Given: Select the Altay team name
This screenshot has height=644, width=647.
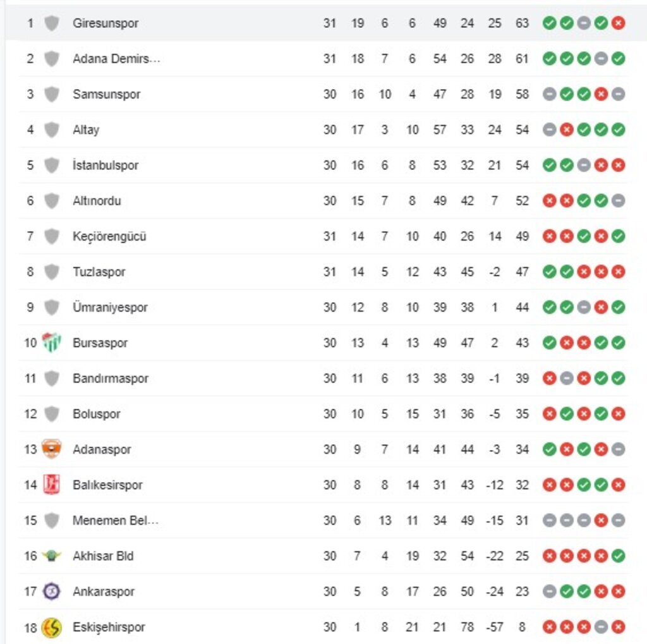Looking at the screenshot, I should (86, 130).
